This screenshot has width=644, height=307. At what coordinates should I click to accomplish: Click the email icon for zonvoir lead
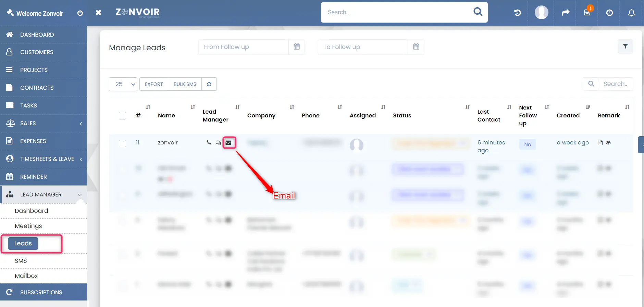coord(228,143)
